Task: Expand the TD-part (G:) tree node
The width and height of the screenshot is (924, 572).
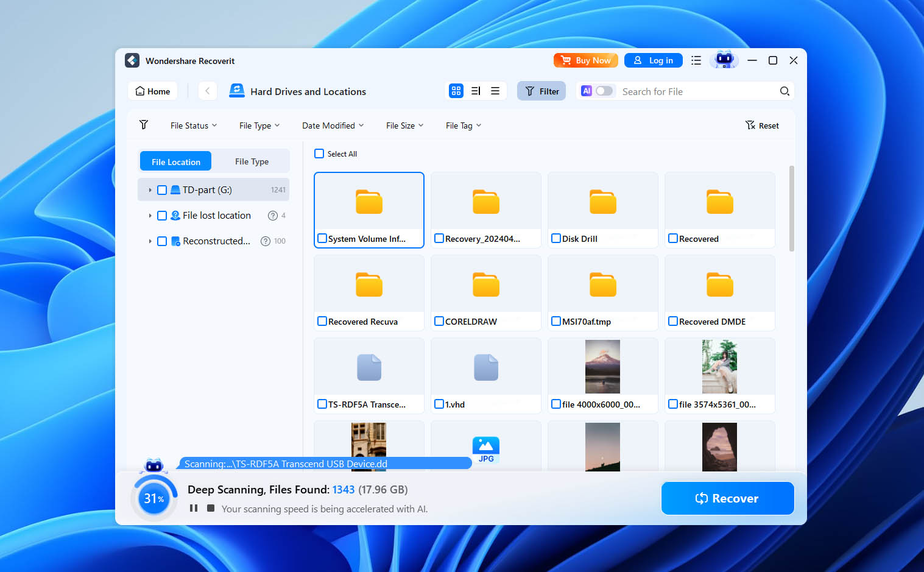Action: 150,190
